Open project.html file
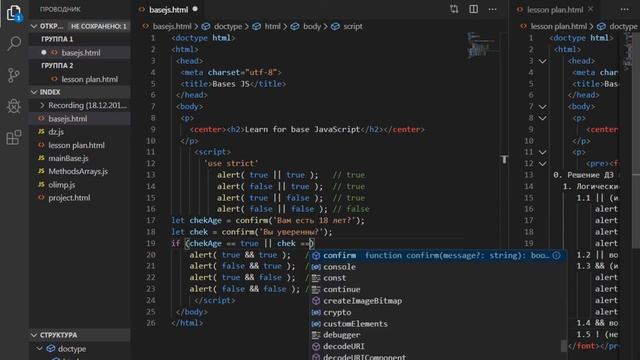The height and width of the screenshot is (360, 640). 80,198
